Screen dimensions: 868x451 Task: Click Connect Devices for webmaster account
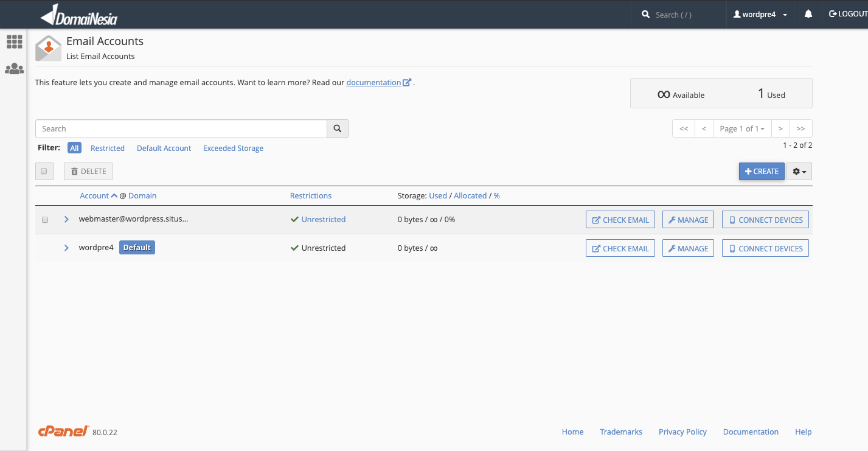[x=765, y=220]
